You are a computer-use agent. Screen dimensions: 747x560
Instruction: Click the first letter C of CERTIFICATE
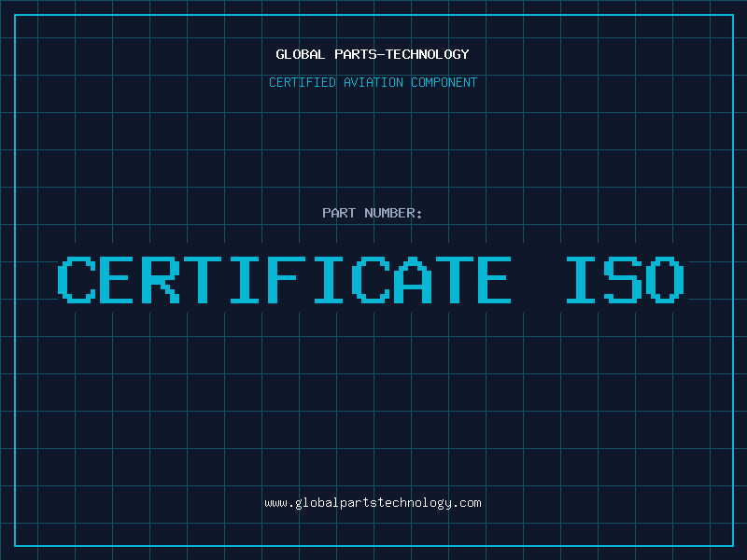[x=78, y=279]
